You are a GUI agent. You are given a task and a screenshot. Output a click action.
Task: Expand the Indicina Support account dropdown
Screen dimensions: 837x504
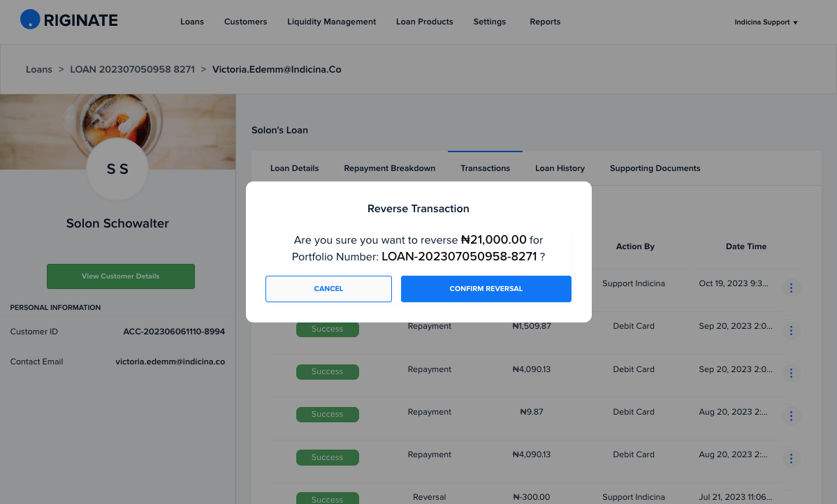point(766,22)
